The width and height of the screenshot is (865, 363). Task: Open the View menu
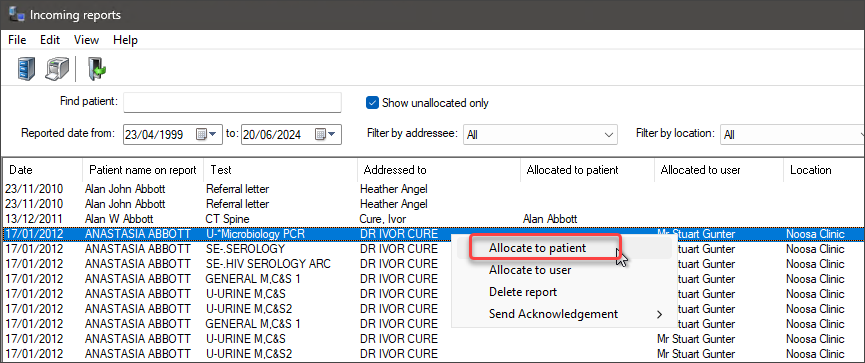(x=86, y=40)
